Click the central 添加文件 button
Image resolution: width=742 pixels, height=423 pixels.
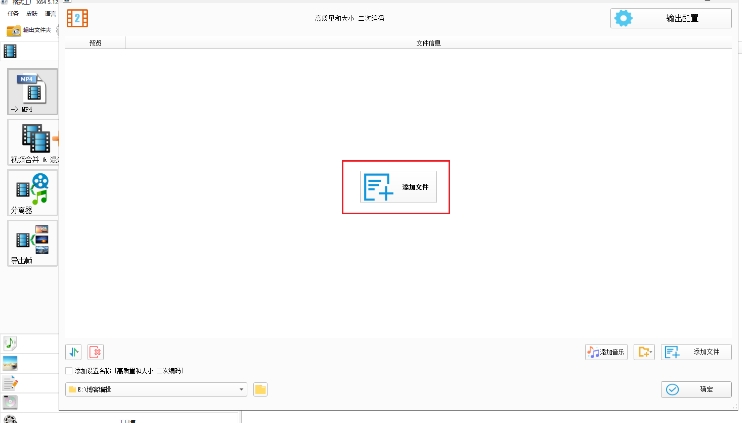point(398,187)
